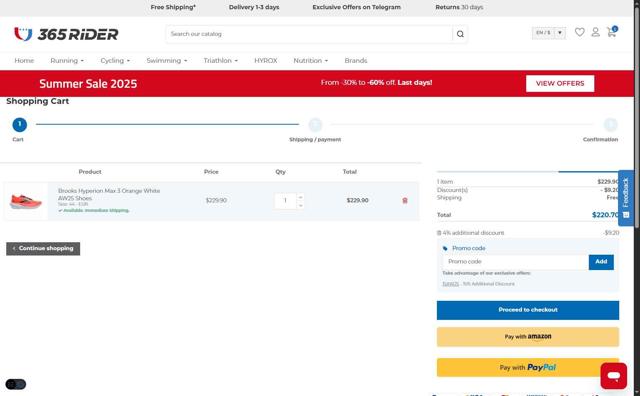Open the user account icon
The width and height of the screenshot is (640, 396).
click(x=595, y=32)
